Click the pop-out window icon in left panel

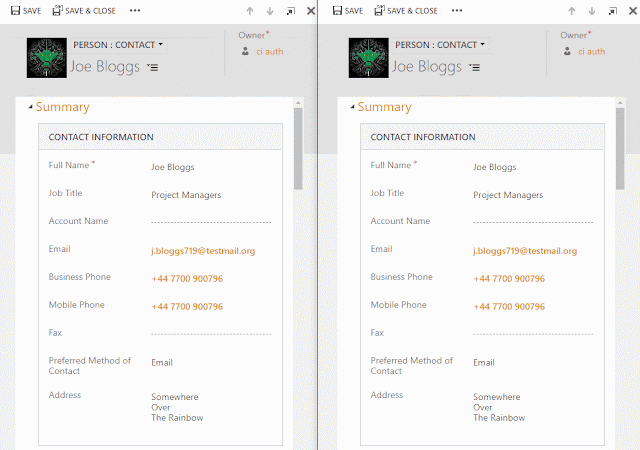(290, 11)
